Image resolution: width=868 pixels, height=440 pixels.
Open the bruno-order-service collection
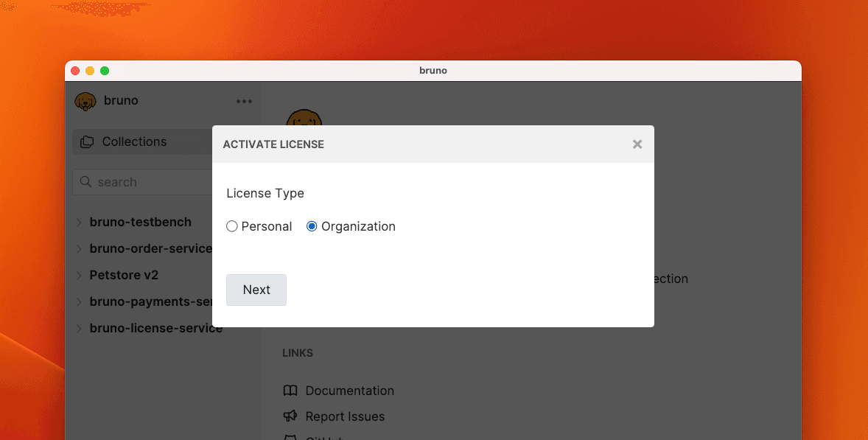pos(151,248)
